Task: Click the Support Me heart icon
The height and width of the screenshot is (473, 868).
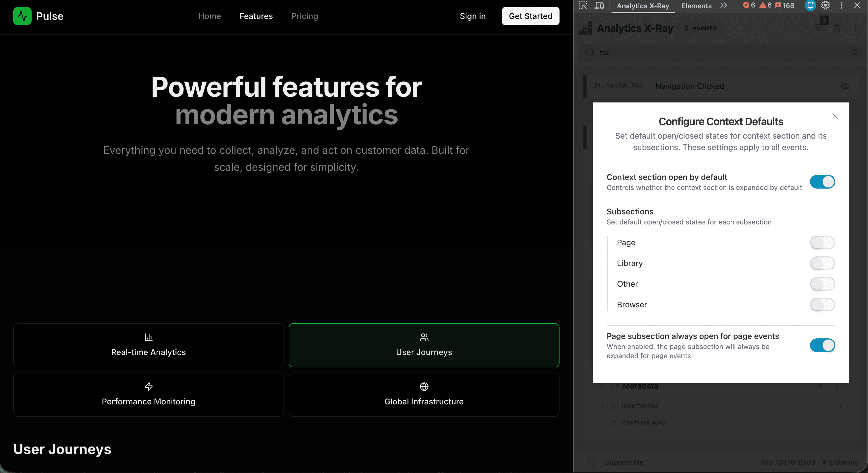Action: click(x=593, y=462)
